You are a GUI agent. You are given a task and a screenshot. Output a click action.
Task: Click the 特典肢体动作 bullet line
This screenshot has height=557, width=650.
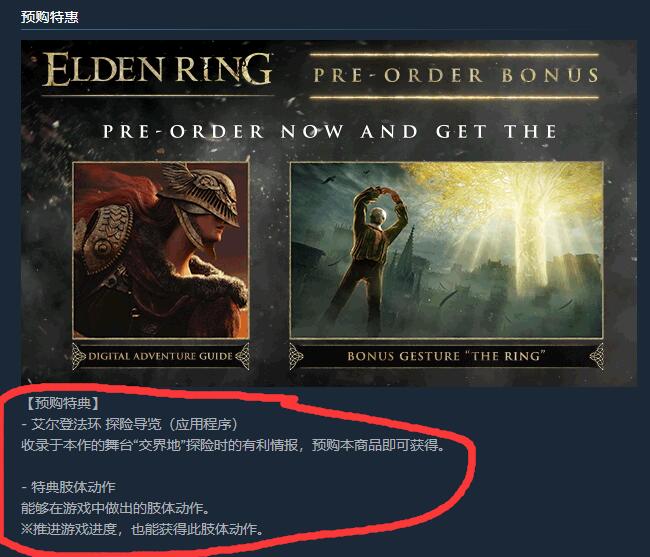click(x=68, y=487)
